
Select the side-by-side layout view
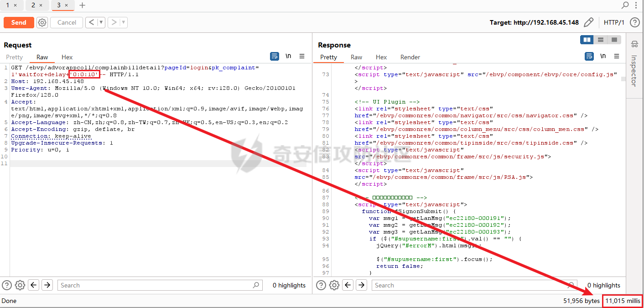coord(587,40)
